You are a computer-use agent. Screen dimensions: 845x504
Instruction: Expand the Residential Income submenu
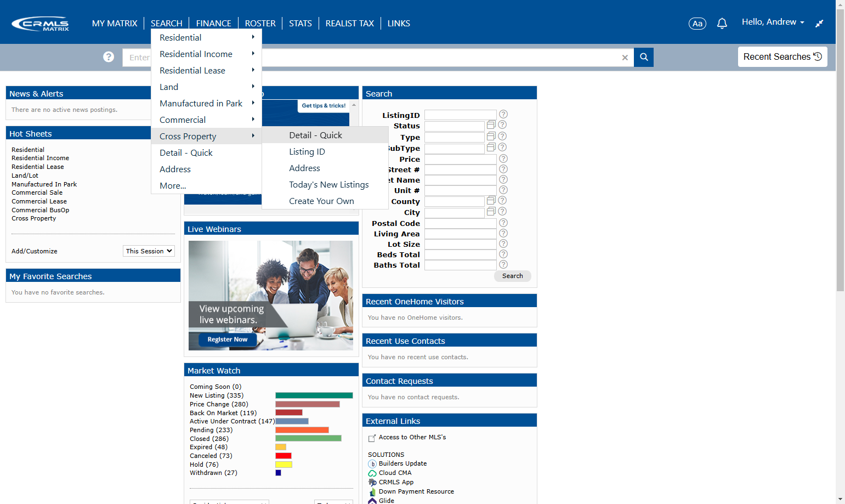(206, 54)
